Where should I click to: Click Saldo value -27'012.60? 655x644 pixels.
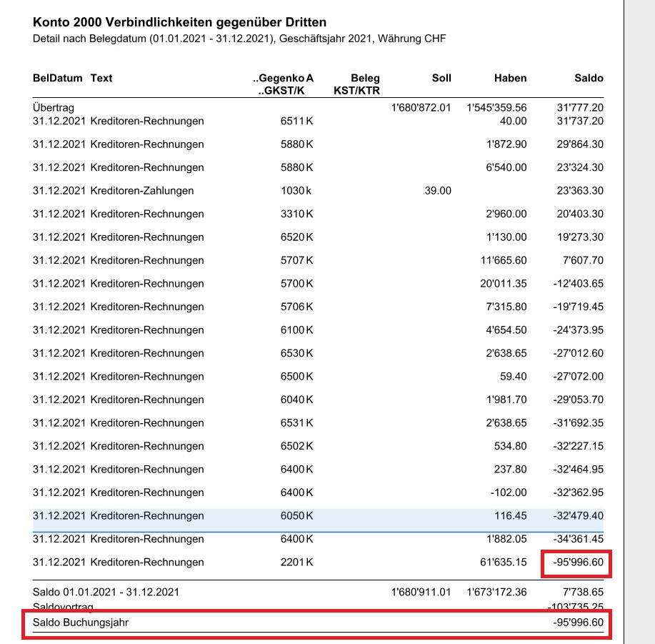[579, 354]
